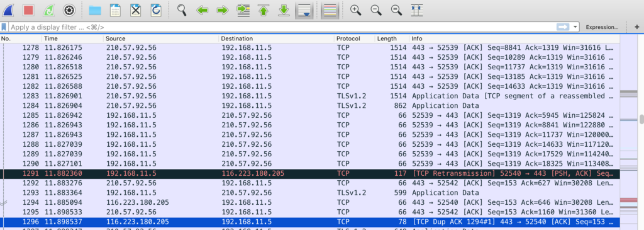Select packet number 1279

tap(309, 57)
